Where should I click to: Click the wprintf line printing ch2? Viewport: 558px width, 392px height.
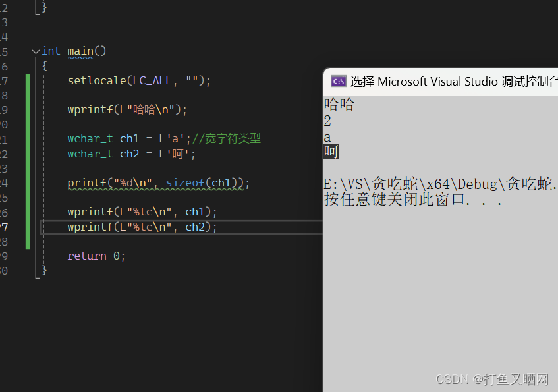click(x=142, y=227)
